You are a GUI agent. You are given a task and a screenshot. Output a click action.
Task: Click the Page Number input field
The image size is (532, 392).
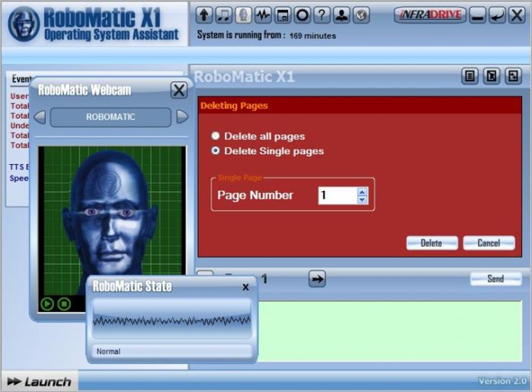337,195
